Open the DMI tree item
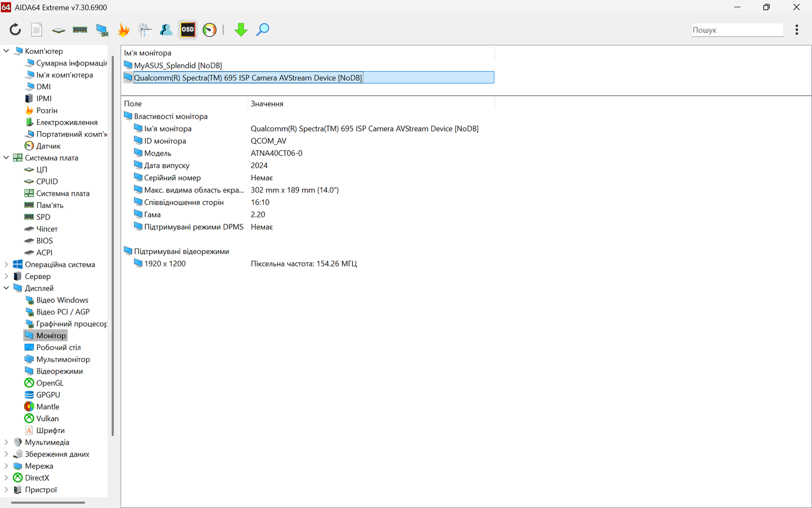This screenshot has height=508, width=812. pyautogui.click(x=38, y=87)
